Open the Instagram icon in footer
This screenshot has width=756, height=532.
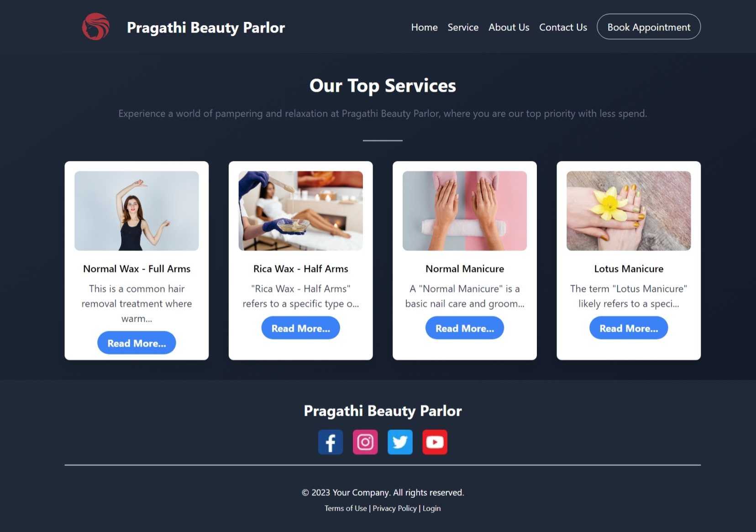pos(365,442)
